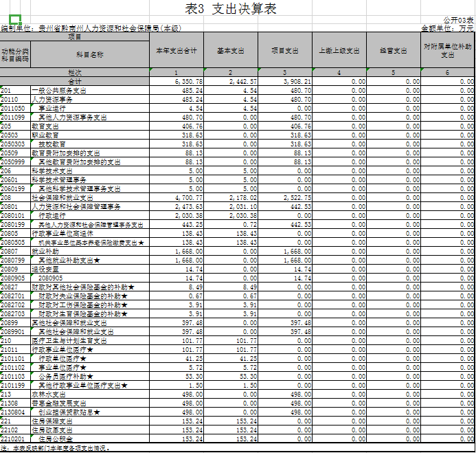Select the '经营支出' column header
476x453 pixels.
coord(394,50)
